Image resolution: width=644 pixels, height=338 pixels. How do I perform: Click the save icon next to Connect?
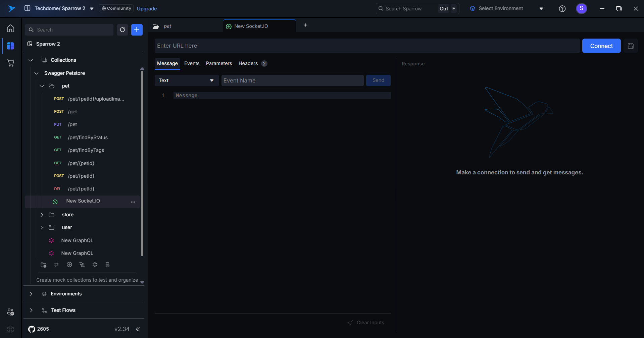point(631,46)
